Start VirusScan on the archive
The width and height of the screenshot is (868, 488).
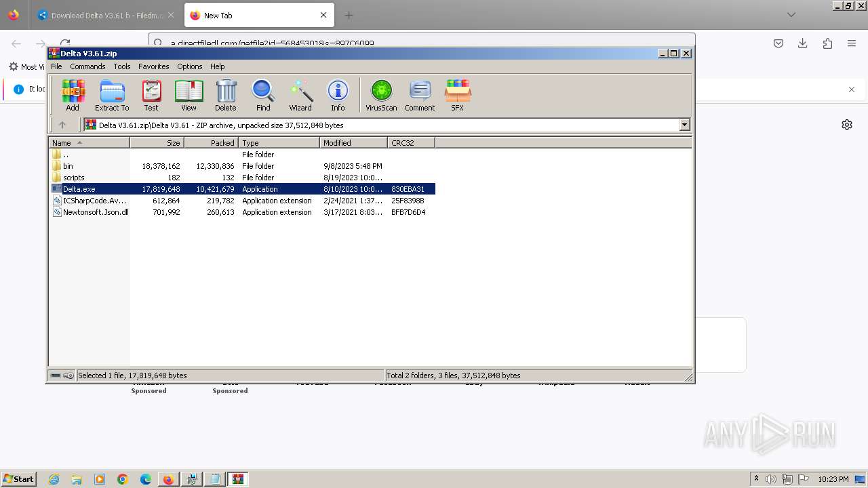click(x=381, y=95)
